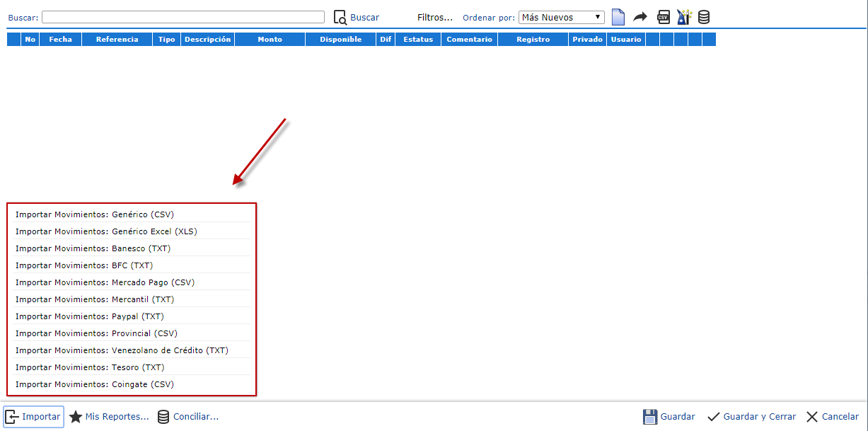Select Importar Movimientos: Mercado Pago (CSV)

(131, 282)
